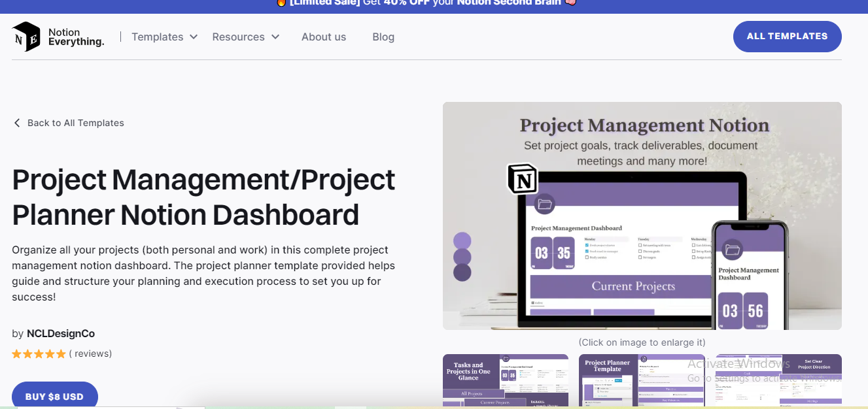Expand the Resources dropdown menu
The image size is (868, 409).
coord(246,37)
